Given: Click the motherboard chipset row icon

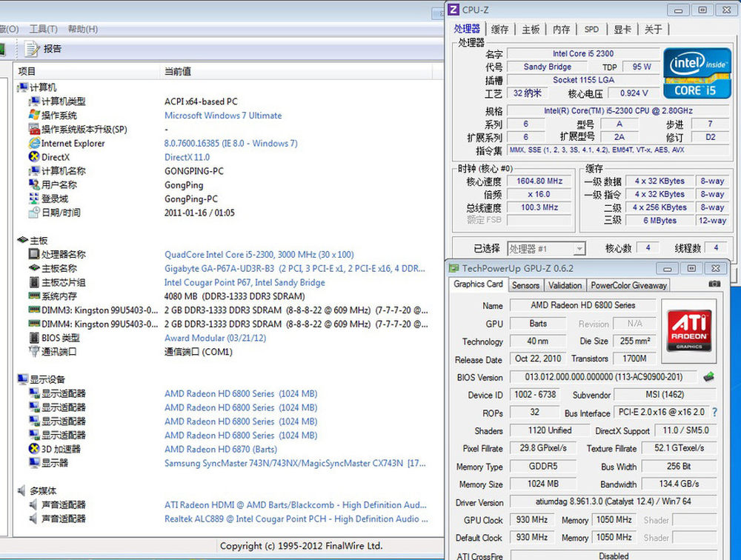Looking at the screenshot, I should pos(34,282).
